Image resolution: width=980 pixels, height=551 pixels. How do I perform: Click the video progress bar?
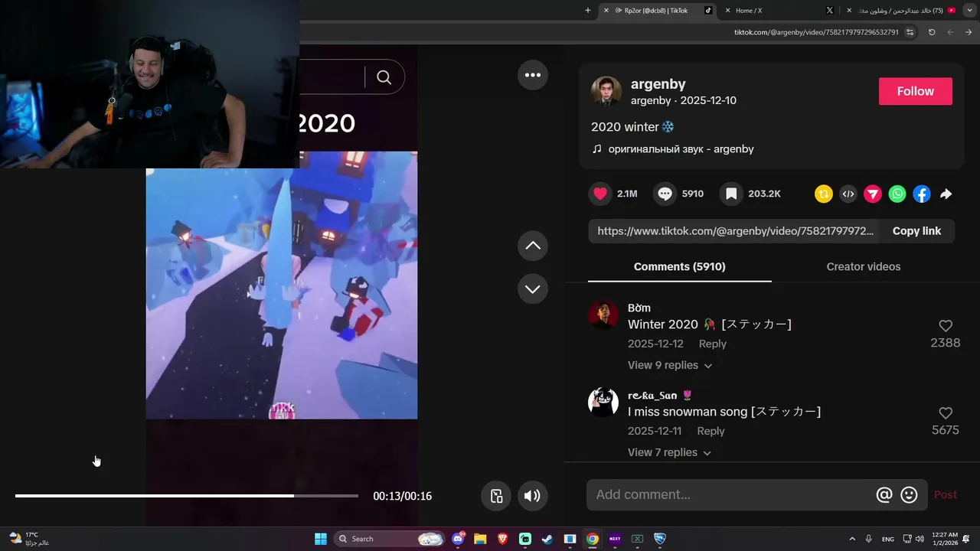pos(187,496)
